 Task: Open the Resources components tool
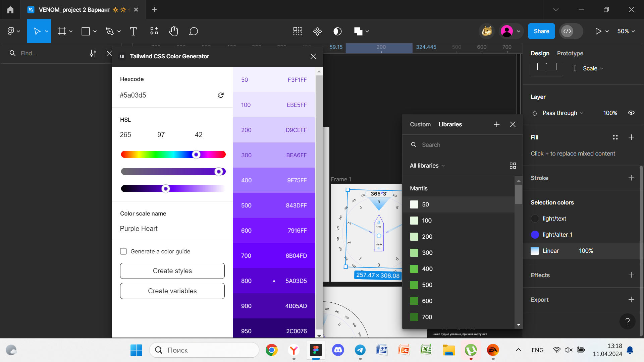click(154, 31)
